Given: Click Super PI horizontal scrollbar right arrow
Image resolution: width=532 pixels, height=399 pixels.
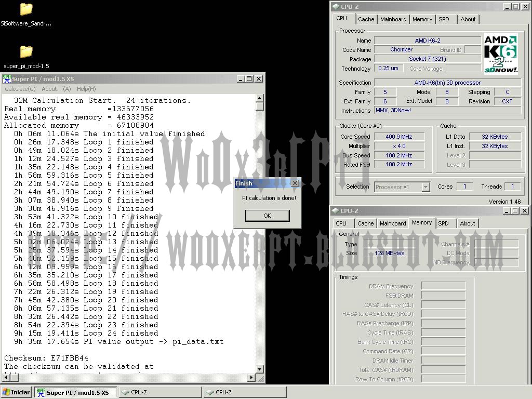Looking at the screenshot, I should coord(251,377).
